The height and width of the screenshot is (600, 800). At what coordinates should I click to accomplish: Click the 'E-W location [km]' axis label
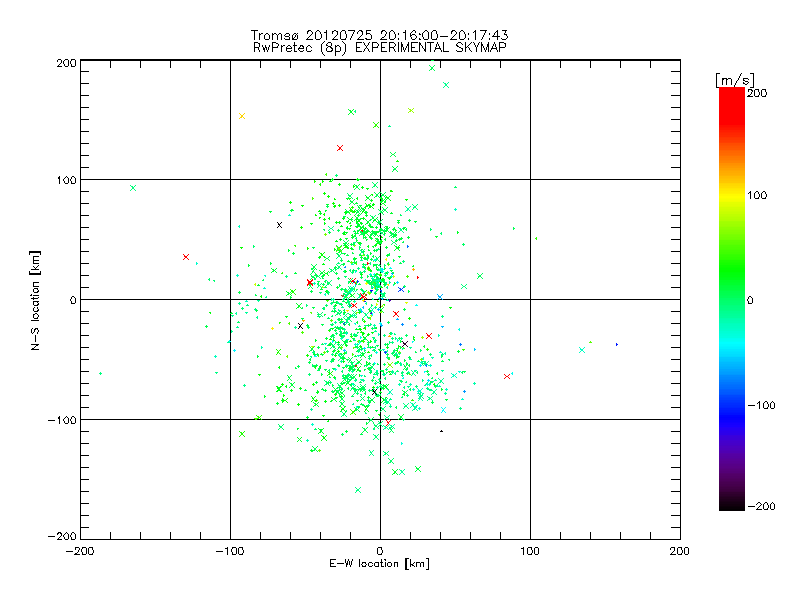pos(379,564)
